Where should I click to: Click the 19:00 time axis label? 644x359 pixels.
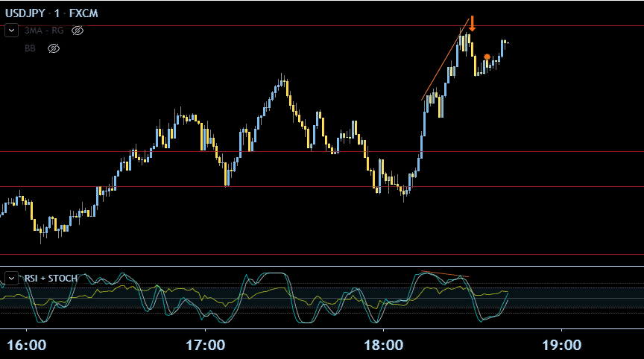561,345
